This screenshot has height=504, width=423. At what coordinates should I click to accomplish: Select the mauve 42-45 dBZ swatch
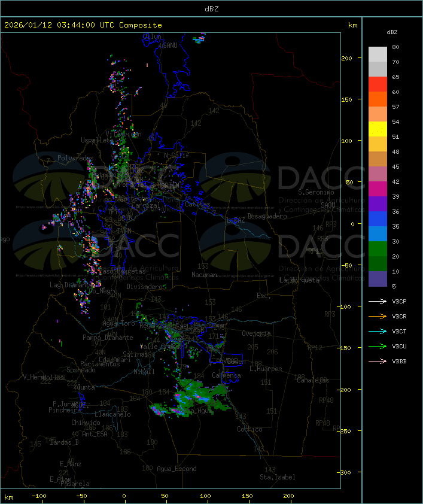[x=378, y=174]
